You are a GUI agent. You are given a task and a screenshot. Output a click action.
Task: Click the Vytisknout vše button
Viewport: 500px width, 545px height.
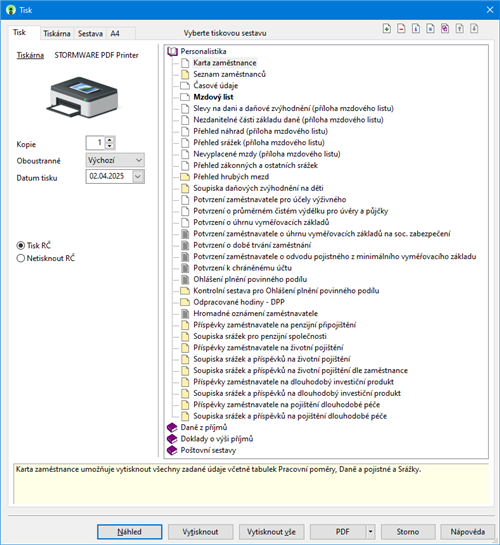271,532
